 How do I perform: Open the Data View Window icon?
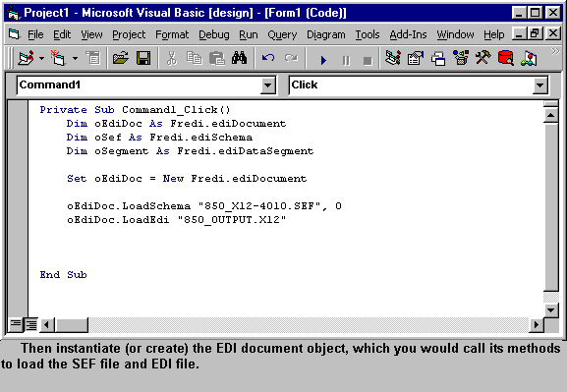[x=506, y=58]
